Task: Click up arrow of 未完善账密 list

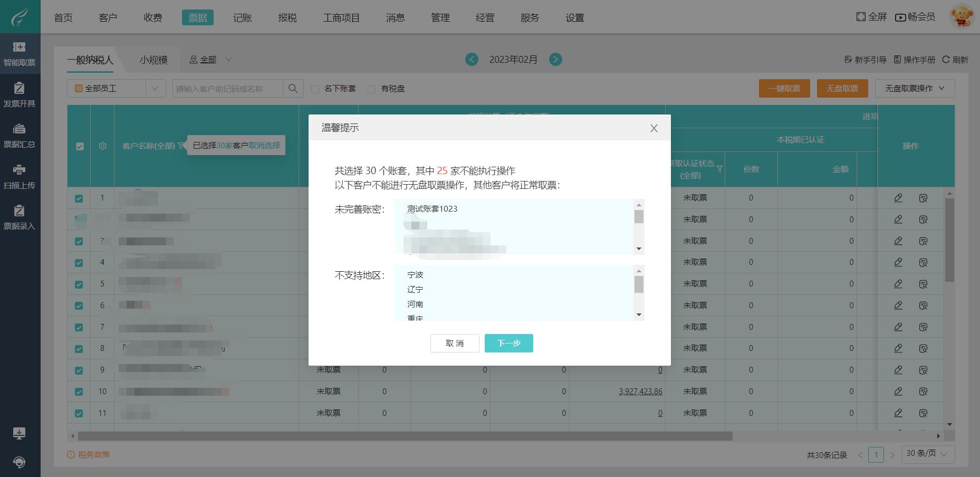Action: [x=639, y=205]
